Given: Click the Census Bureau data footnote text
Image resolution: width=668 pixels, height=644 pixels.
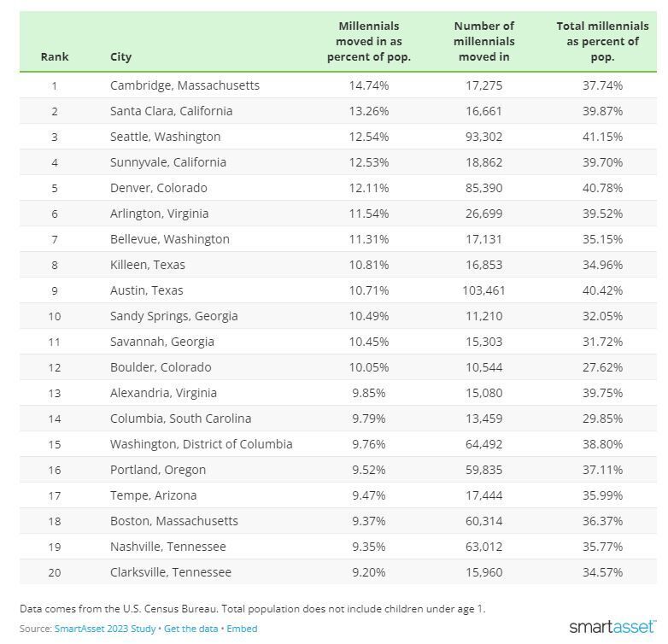Looking at the screenshot, I should click(252, 609).
